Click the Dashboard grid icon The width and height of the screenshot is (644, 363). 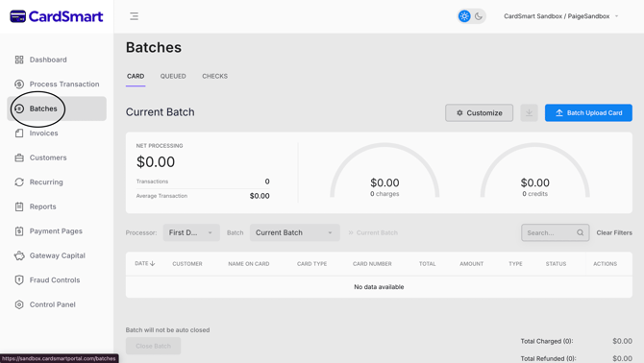coord(19,60)
